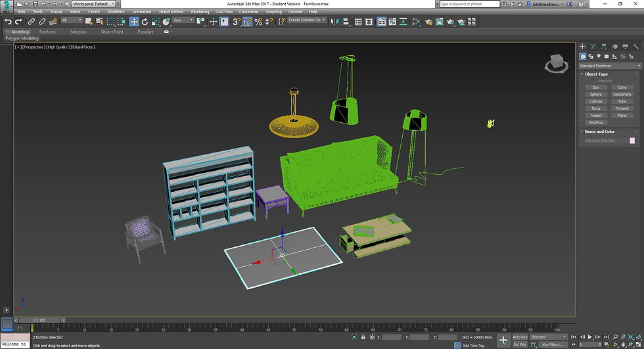Image resolution: width=644 pixels, height=349 pixels.
Task: Toggle the Scene Explorer icon
Action: coord(358,21)
